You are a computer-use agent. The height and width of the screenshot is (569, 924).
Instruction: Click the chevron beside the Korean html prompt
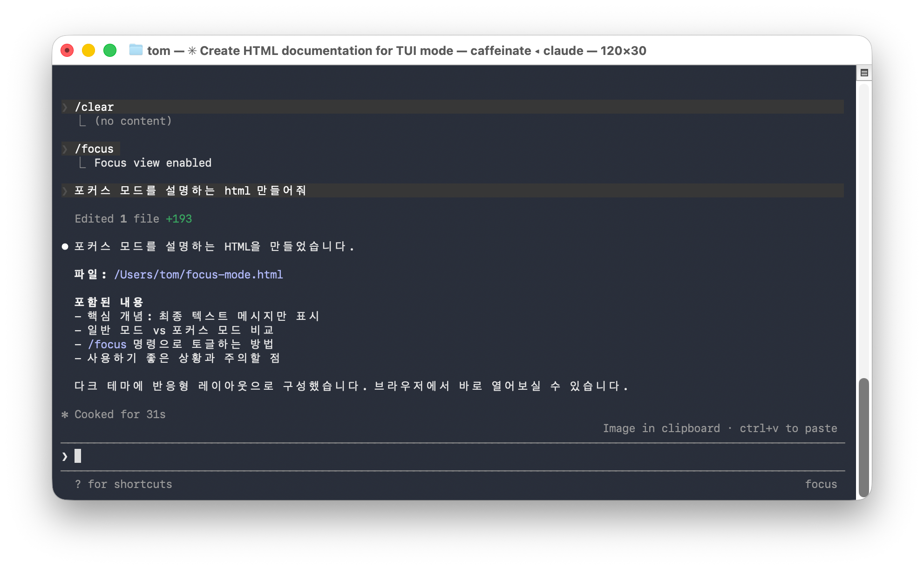coord(65,191)
